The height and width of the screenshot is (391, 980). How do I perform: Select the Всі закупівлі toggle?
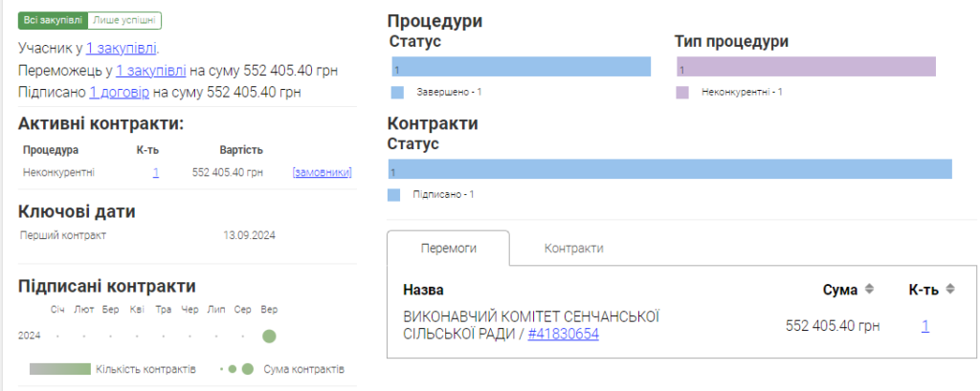53,21
